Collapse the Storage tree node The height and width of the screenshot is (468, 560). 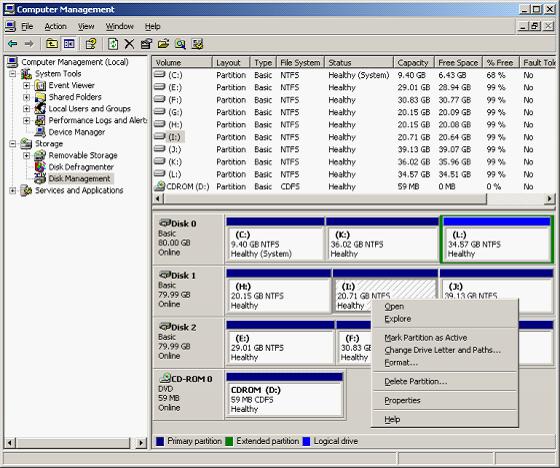[x=13, y=144]
